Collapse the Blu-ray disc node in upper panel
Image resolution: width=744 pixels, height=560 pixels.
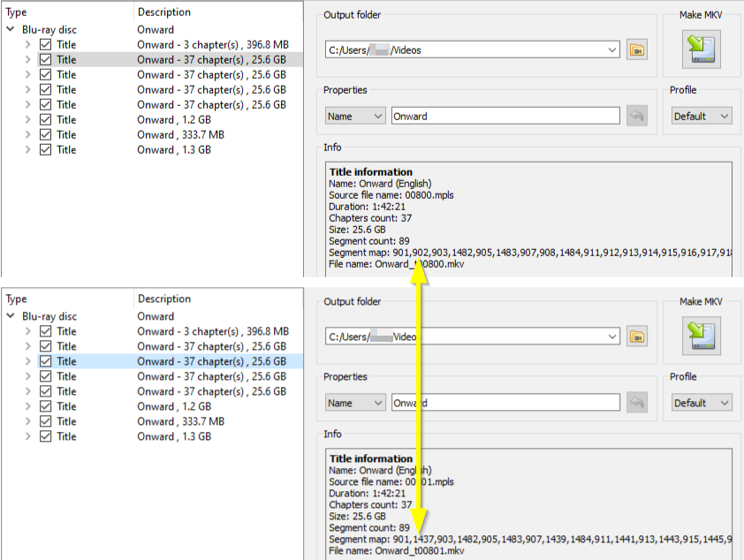click(11, 29)
